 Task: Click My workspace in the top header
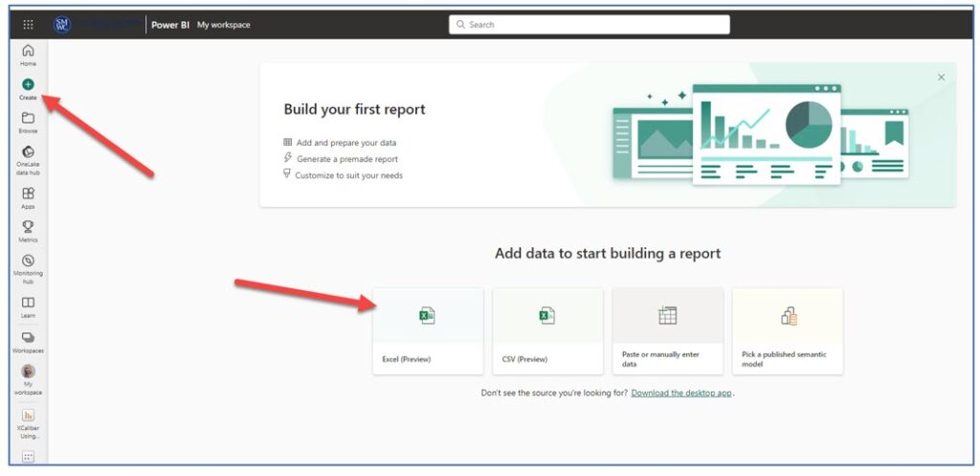coord(224,25)
